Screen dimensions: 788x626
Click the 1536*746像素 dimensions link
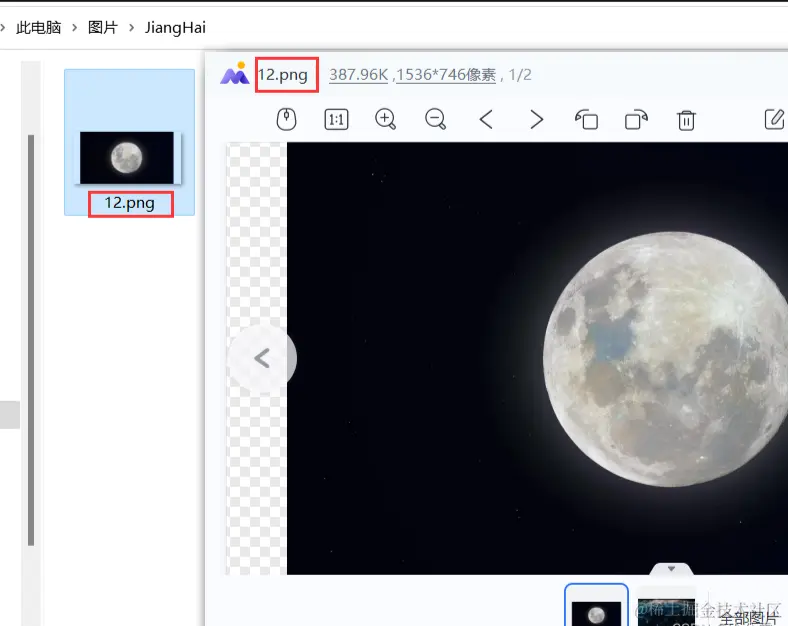[446, 75]
